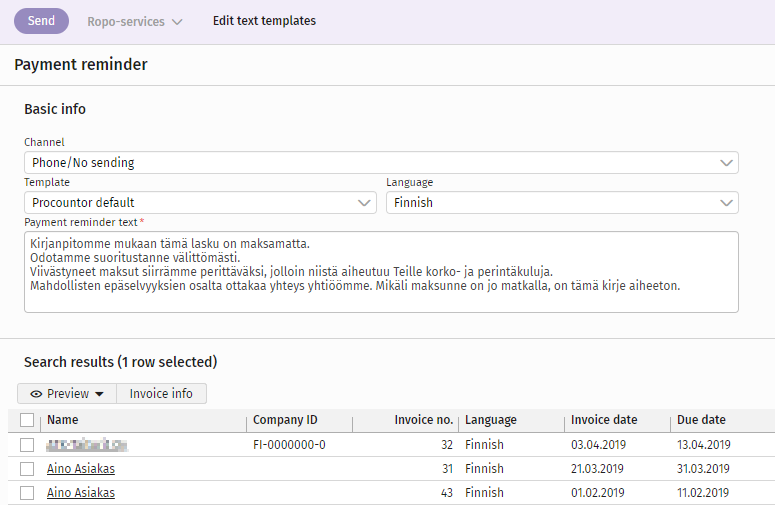
Task: Check the row for invoice number 43
Action: point(27,493)
